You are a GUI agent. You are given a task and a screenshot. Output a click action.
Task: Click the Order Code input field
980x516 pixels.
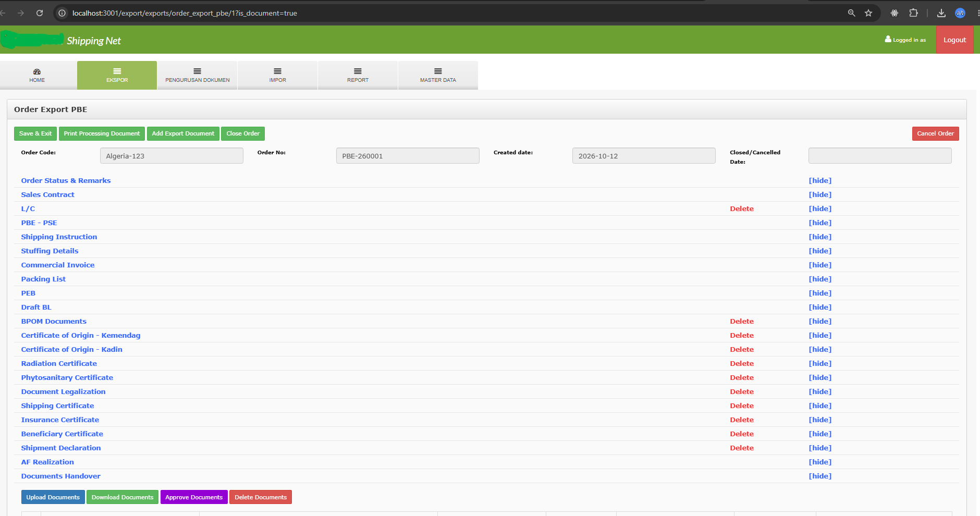pyautogui.click(x=171, y=156)
